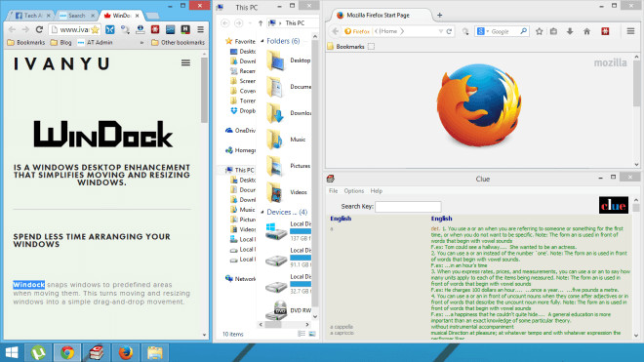644x362 pixels.
Task: Select 'a cappella' entry in Clue list
Action: 342,327
